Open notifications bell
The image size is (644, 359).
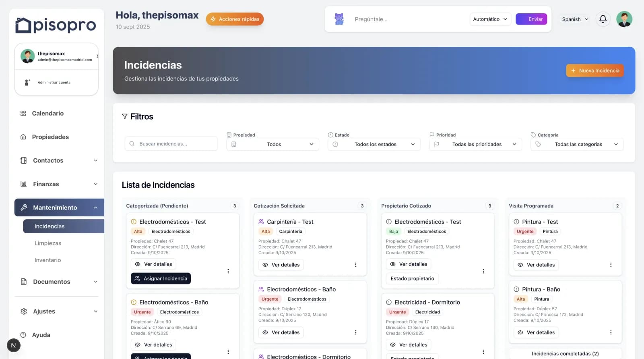pos(603,19)
